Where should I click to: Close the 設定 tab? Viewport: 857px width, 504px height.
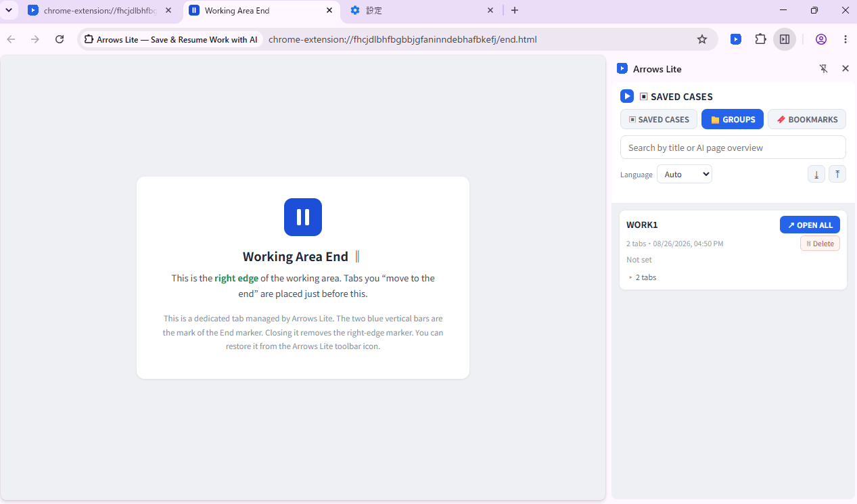click(x=491, y=10)
